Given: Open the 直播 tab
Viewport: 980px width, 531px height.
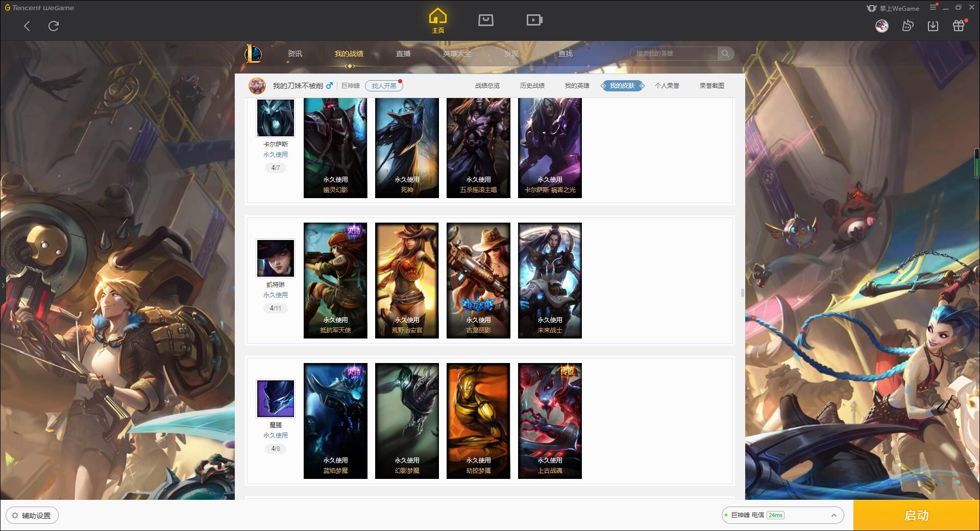Looking at the screenshot, I should (403, 54).
